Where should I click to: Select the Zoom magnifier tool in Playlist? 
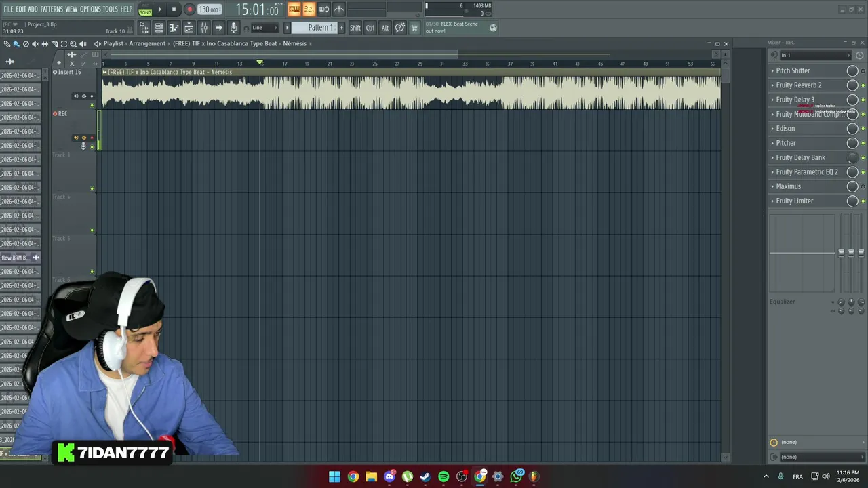pos(73,44)
